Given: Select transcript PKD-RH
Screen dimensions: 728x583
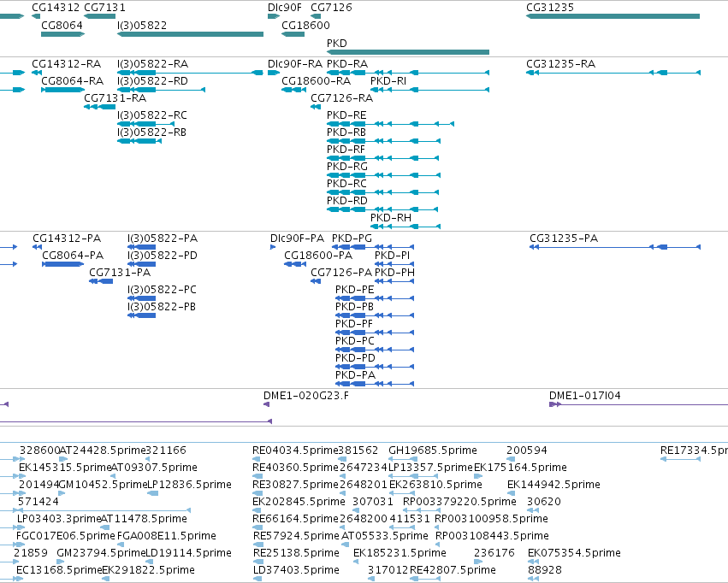Looking at the screenshot, I should 390,217.
